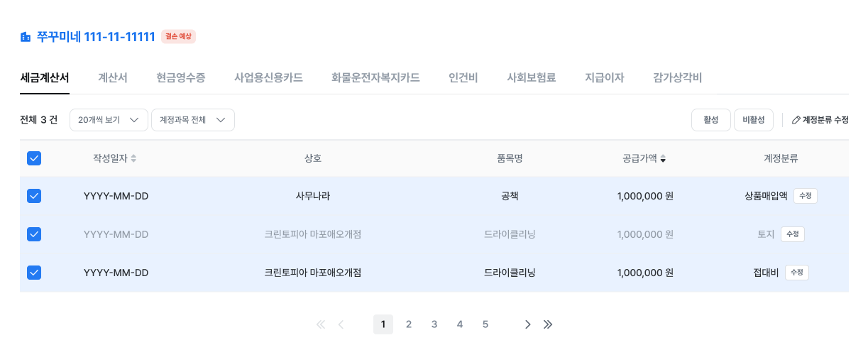Go to previous page arrow
Image resolution: width=868 pixels, height=345 pixels.
341,324
